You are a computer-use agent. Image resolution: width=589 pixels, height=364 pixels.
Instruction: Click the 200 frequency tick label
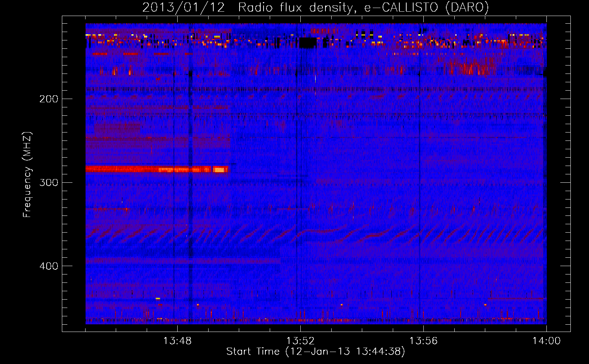point(49,99)
